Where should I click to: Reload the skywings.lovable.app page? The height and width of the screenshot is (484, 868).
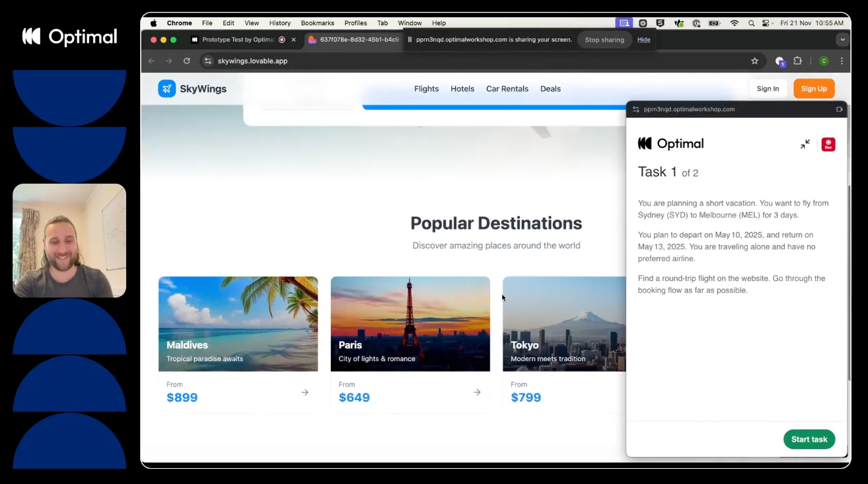[x=187, y=60]
